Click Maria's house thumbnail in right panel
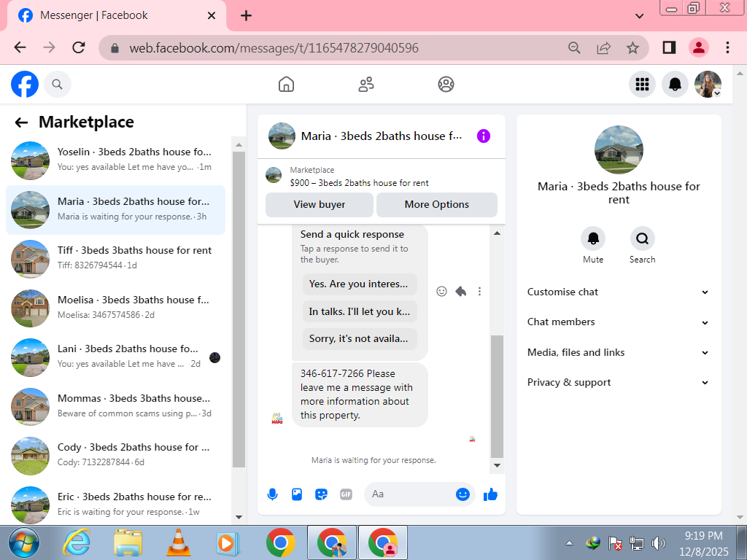The image size is (747, 560). [x=619, y=149]
